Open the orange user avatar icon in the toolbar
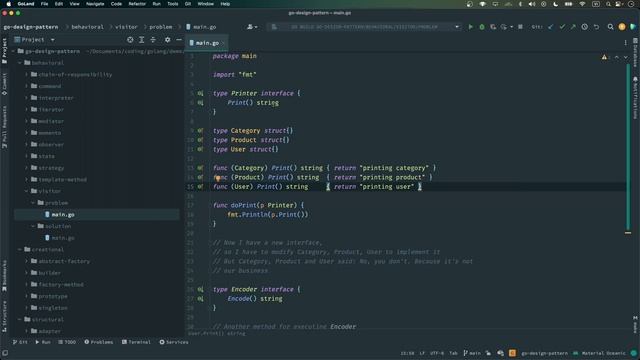This screenshot has height=360, width=640. (x=622, y=27)
